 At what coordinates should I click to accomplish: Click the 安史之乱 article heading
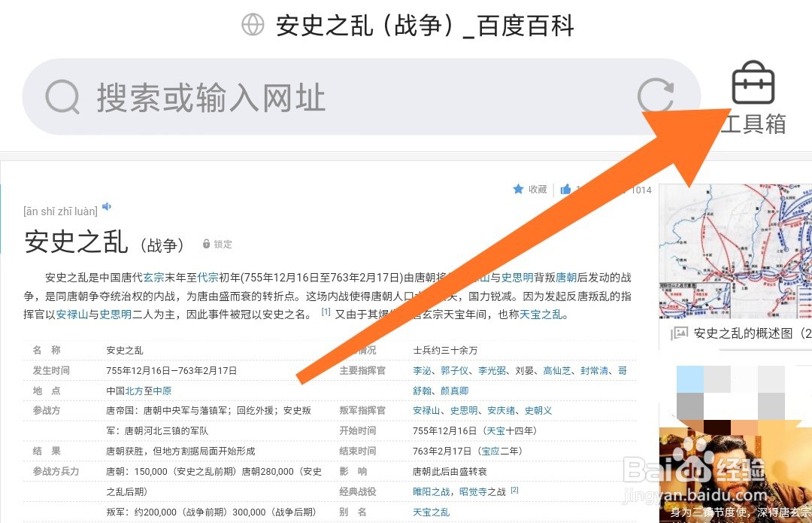tap(76, 242)
